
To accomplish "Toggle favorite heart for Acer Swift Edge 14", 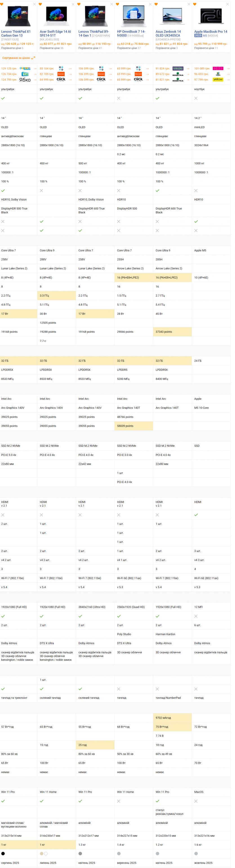I will click(41, 4).
